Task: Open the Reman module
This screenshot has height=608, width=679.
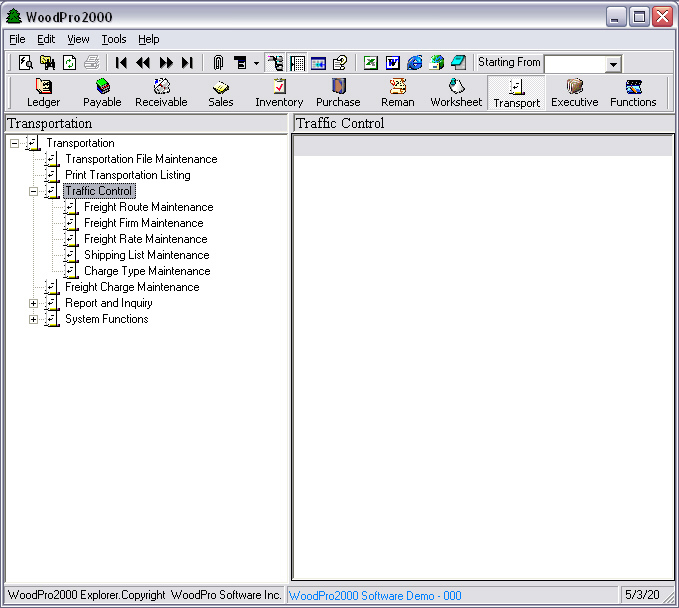Action: 398,93
